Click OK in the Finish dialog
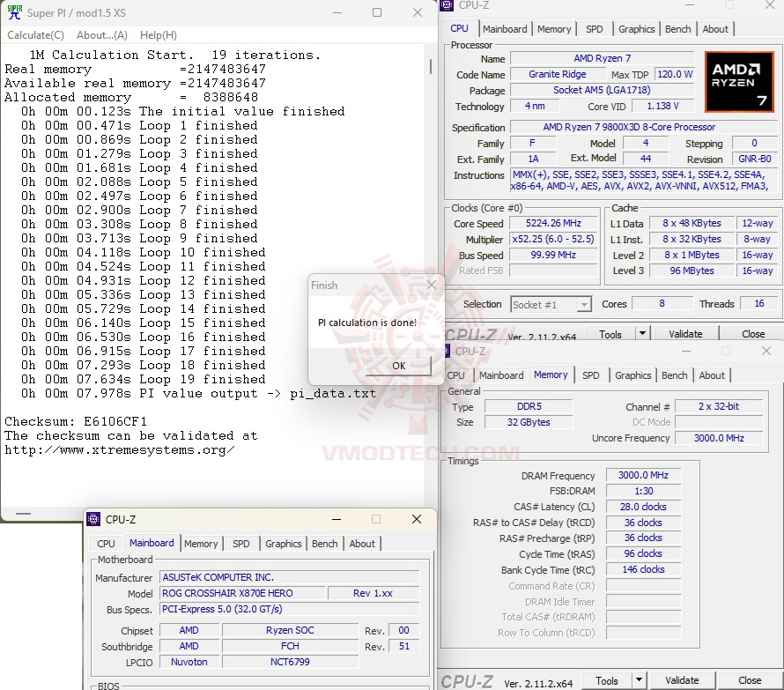The height and width of the screenshot is (690, 784). pyautogui.click(x=398, y=366)
